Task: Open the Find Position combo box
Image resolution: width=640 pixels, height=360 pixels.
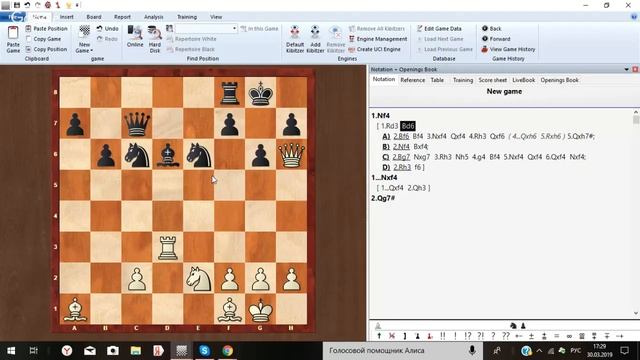Action: [206, 29]
